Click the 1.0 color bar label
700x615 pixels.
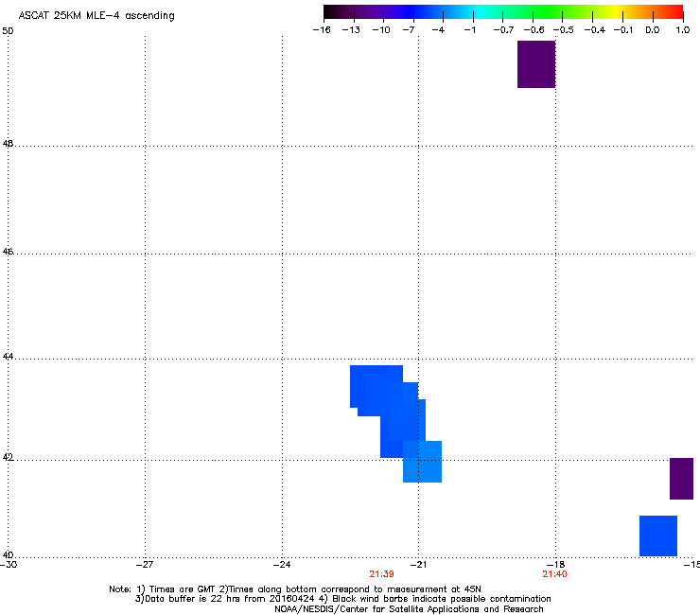pos(683,30)
